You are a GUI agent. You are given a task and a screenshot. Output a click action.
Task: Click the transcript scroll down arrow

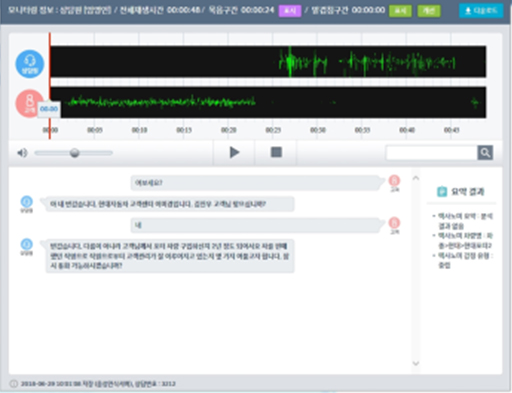[x=416, y=363]
